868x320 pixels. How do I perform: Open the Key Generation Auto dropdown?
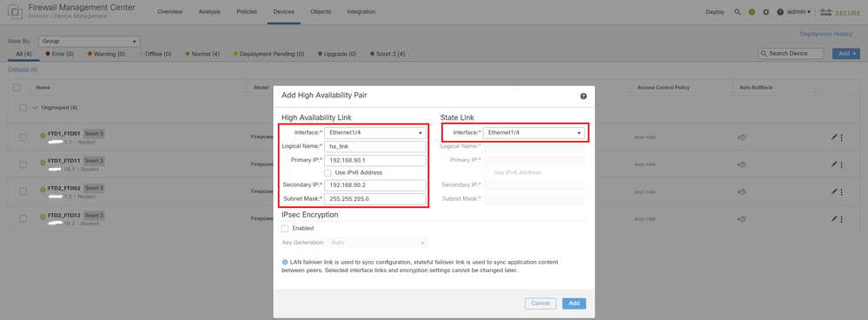(376, 243)
